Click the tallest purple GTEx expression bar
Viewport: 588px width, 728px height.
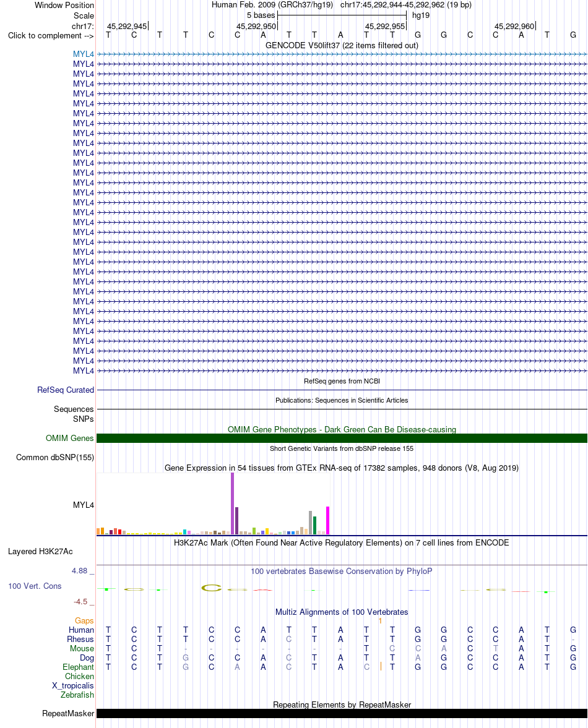[233, 503]
